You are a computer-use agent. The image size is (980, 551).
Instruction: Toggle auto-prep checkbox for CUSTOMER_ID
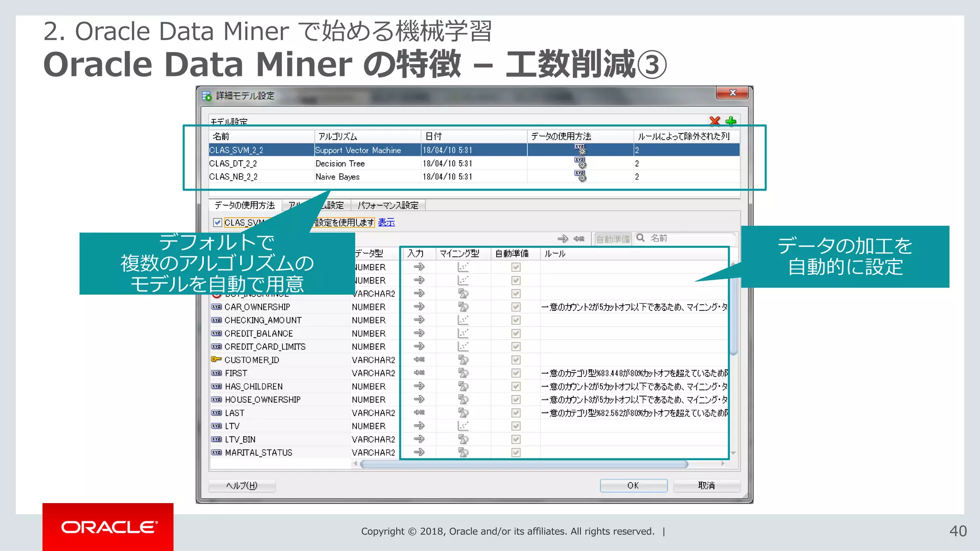[x=516, y=360]
